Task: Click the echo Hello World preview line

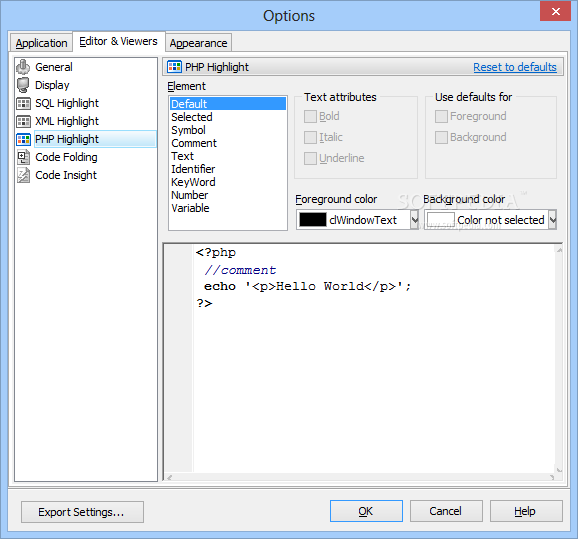Action: click(x=307, y=286)
